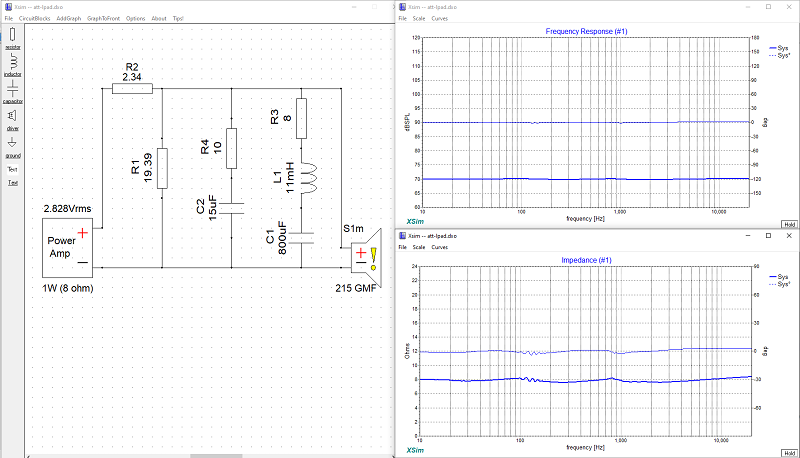Click the S1m label above the driver
Viewport: 800px width, 458px height.
354,228
